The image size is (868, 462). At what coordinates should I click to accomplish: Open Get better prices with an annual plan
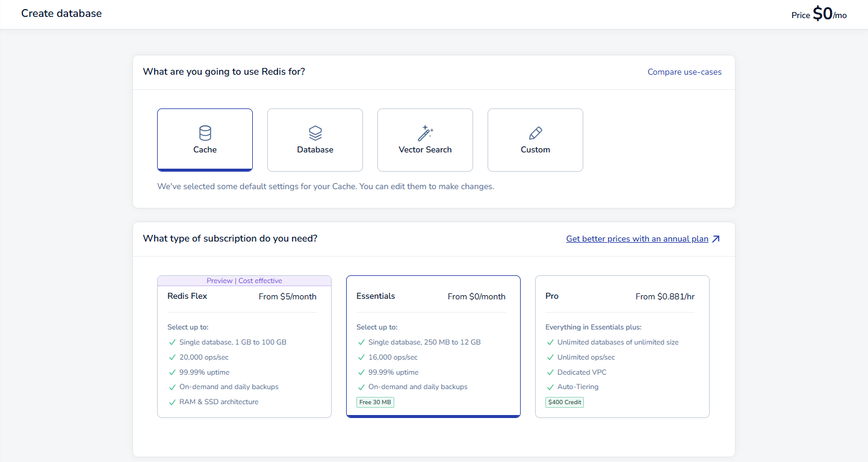[637, 239]
